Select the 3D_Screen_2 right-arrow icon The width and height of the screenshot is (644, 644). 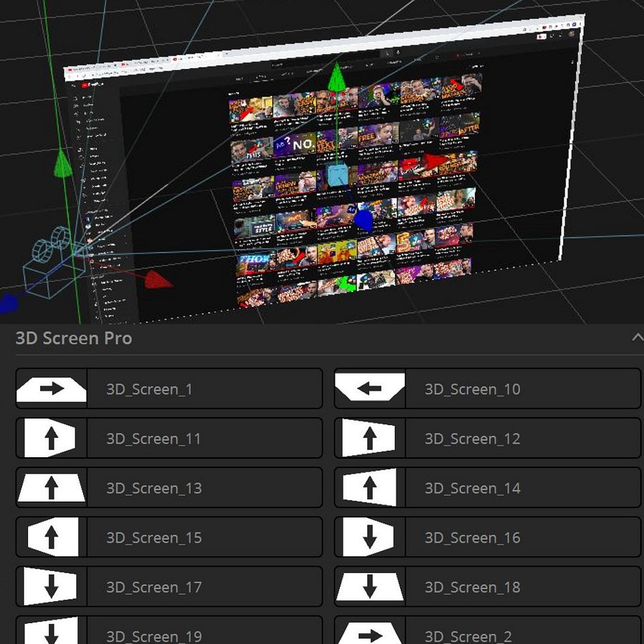tap(370, 633)
